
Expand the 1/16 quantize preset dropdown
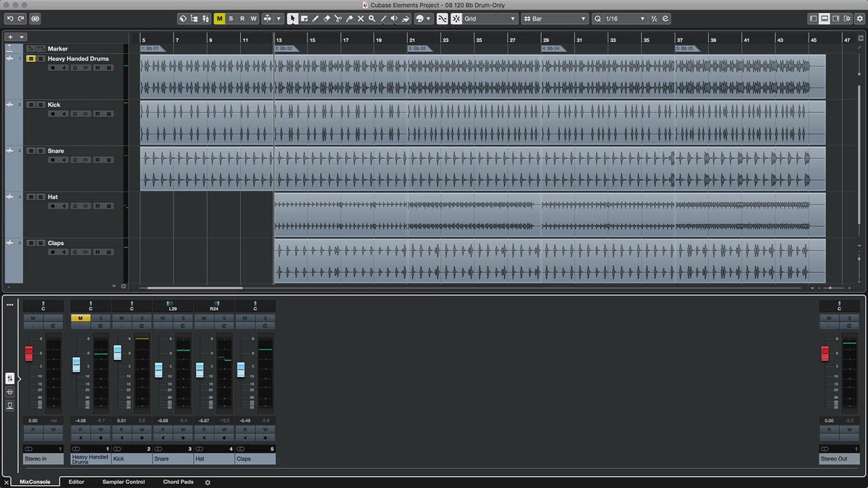click(x=624, y=19)
